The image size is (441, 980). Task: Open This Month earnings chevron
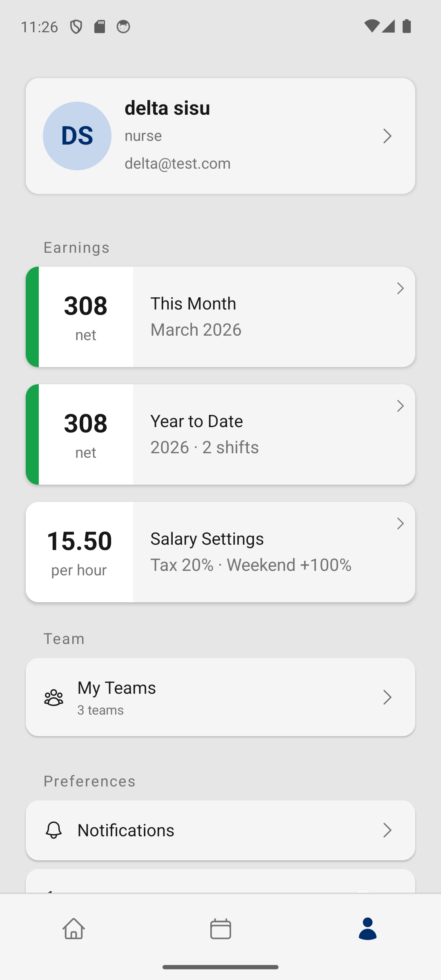[x=400, y=289]
